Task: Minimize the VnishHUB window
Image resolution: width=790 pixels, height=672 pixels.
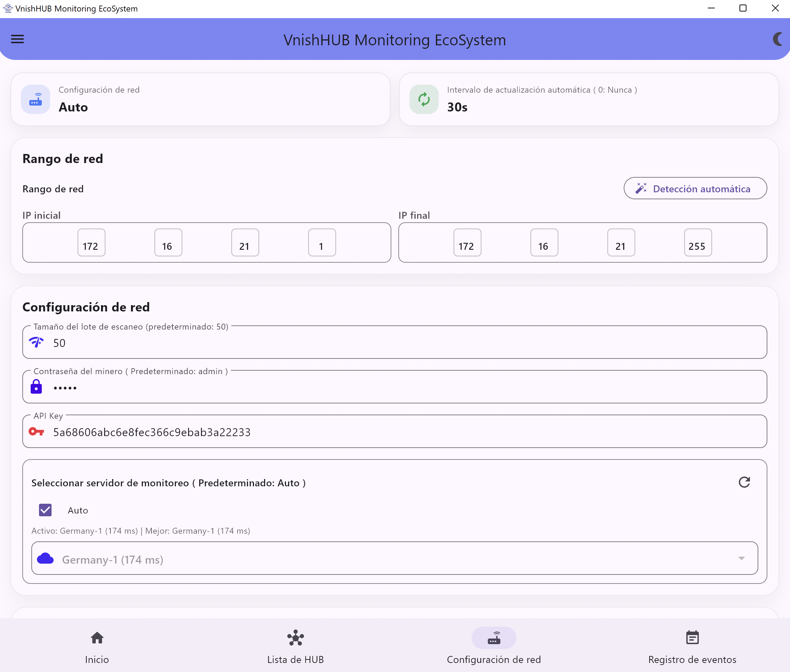Action: coord(711,8)
